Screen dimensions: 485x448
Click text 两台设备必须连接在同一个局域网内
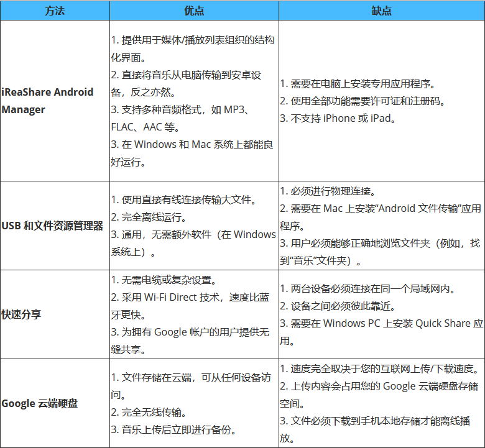click(371, 288)
